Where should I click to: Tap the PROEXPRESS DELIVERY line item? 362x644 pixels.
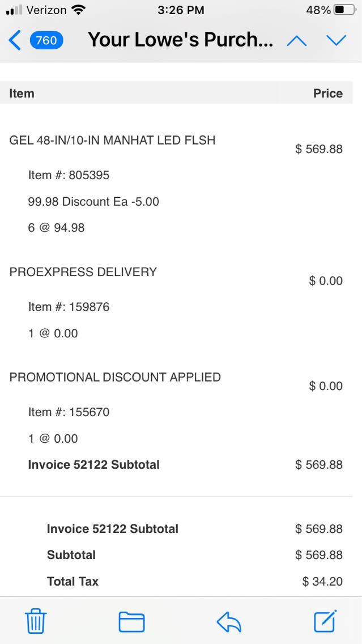click(x=83, y=272)
